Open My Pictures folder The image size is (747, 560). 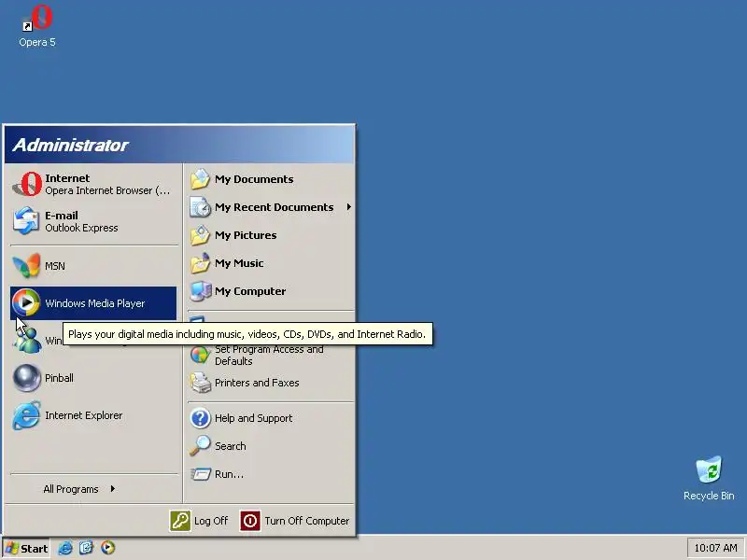pos(271,235)
